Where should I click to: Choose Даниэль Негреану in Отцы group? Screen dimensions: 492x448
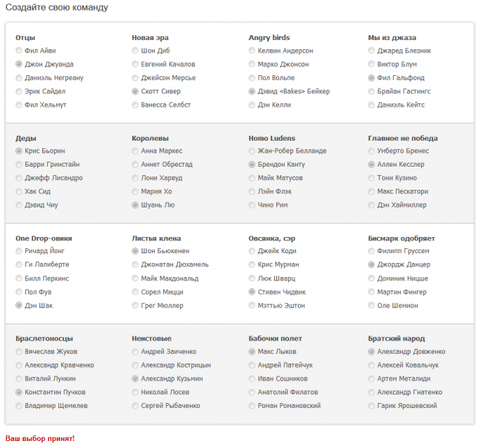pyautogui.click(x=19, y=78)
